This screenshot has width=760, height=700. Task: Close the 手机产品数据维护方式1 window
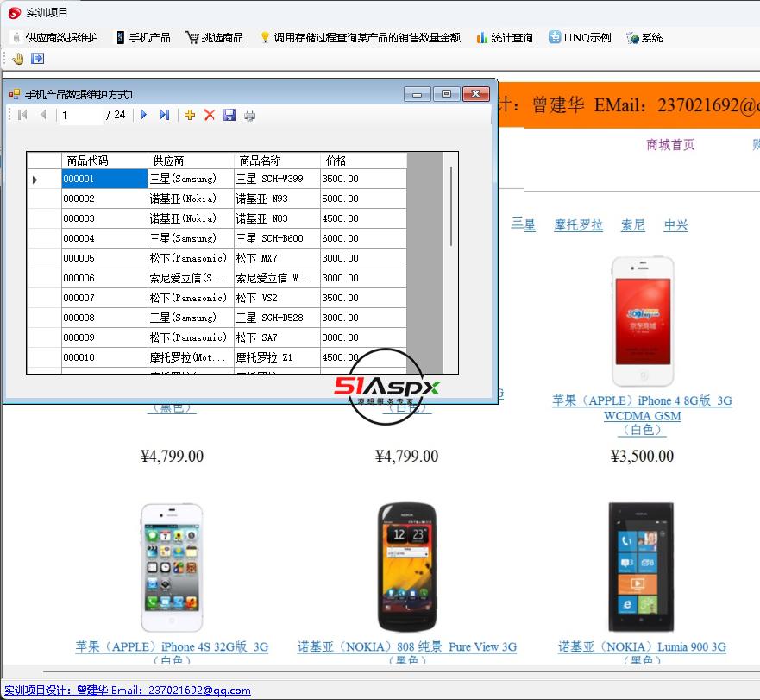tap(476, 94)
